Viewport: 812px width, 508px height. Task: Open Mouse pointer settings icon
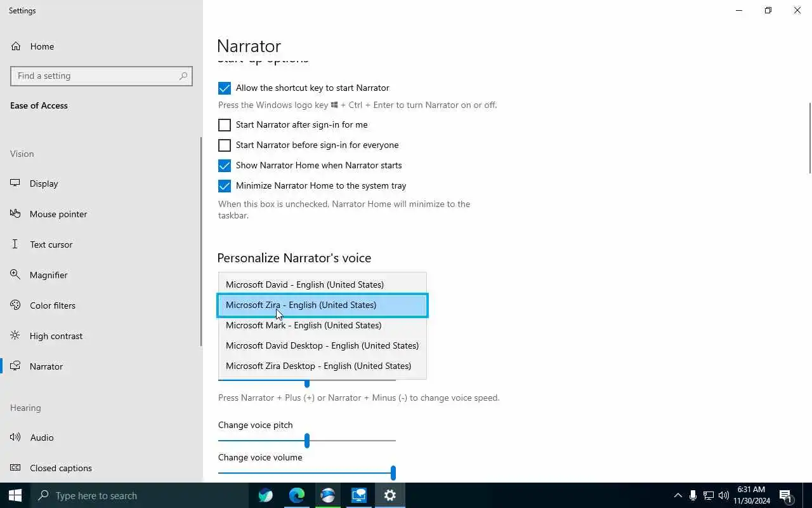tap(16, 214)
